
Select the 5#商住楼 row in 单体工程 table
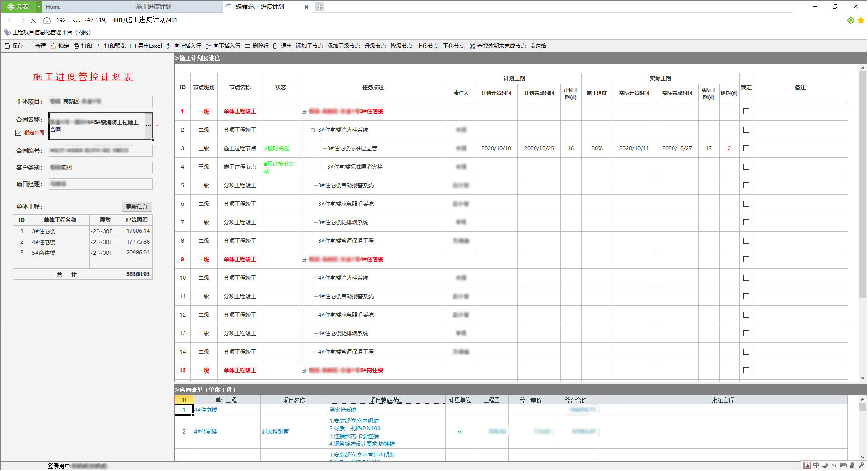click(x=83, y=253)
